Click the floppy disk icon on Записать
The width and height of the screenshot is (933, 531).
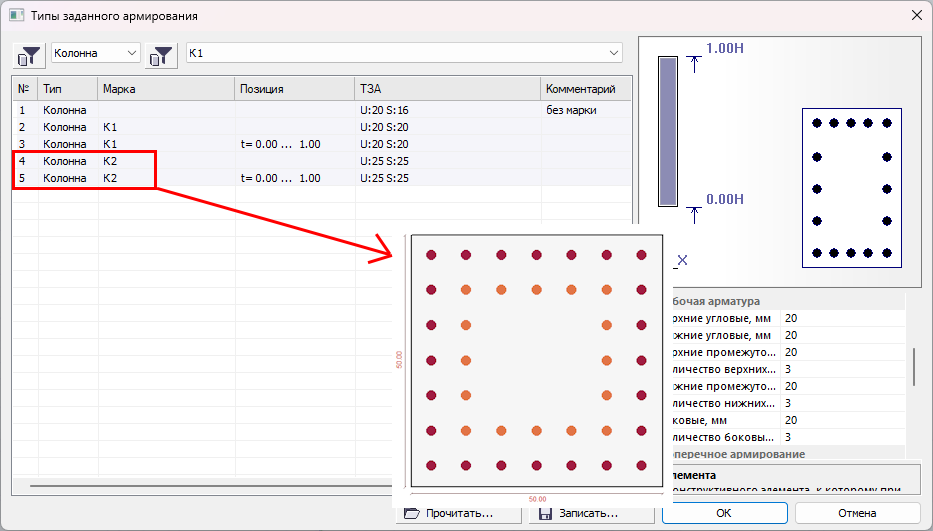(x=545, y=513)
